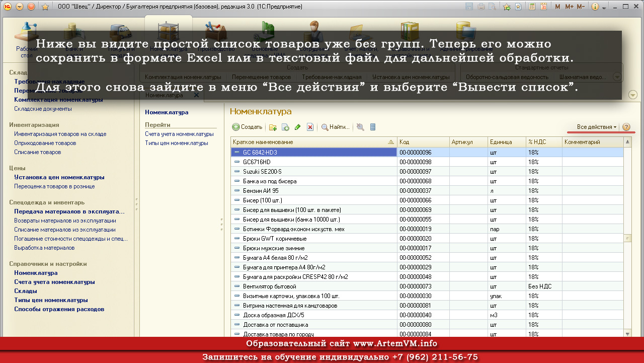This screenshot has width=644, height=363.
Task: Open Переоценка товаров в рознице
Action: tap(54, 186)
